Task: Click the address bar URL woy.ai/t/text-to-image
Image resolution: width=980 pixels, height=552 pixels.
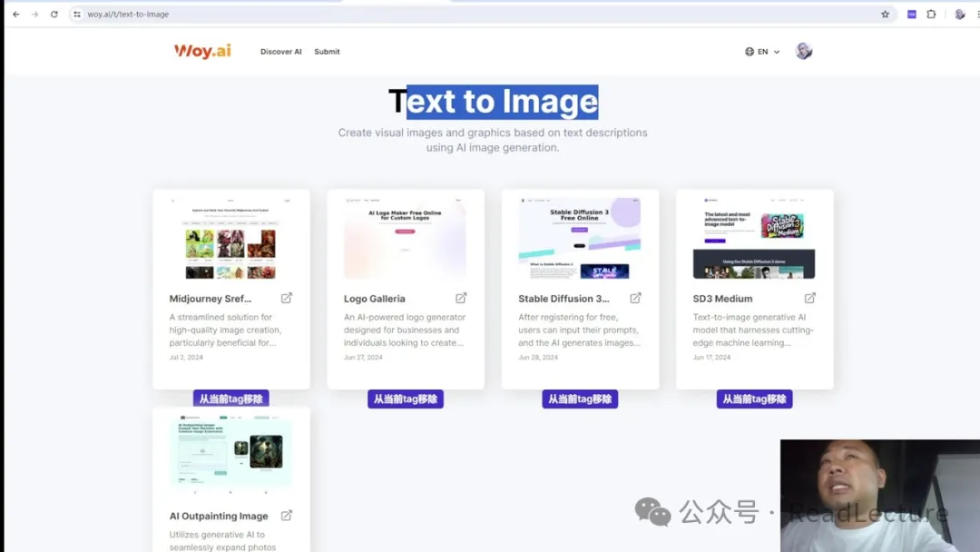Action: click(128, 14)
